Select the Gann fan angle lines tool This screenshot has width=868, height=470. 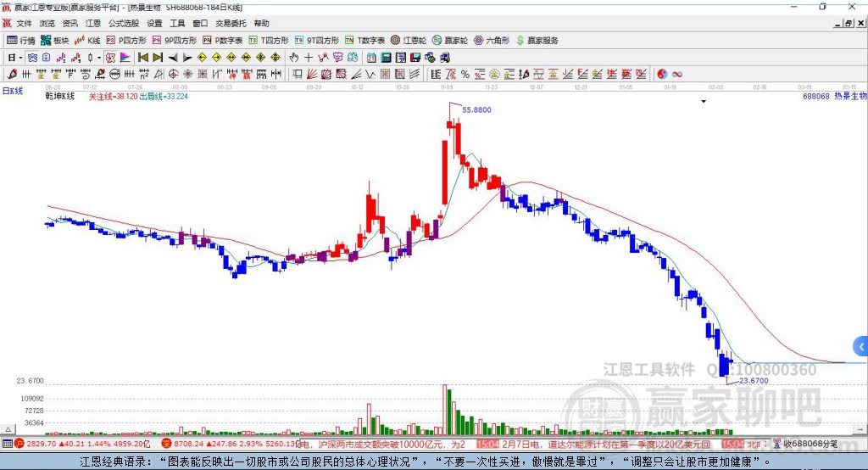[312, 75]
